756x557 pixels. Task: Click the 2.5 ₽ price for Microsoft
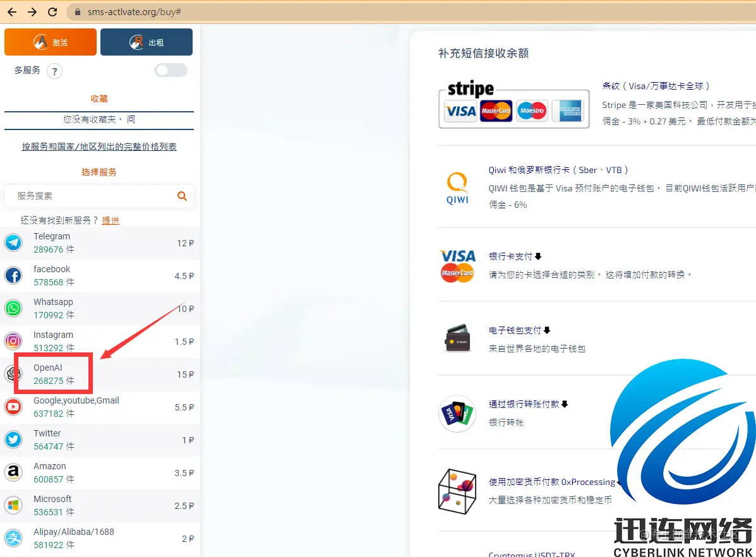pyautogui.click(x=184, y=505)
